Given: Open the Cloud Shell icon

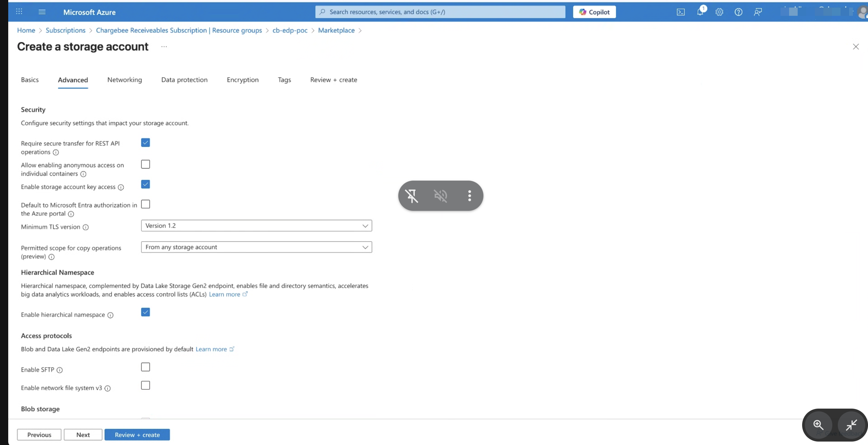Looking at the screenshot, I should [x=681, y=12].
